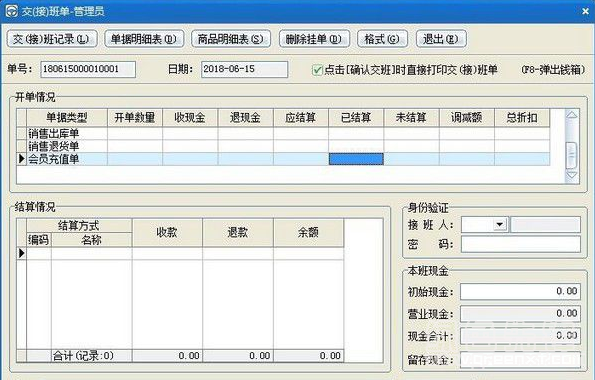Click the app icon in title bar
The image size is (595, 380).
(11, 11)
